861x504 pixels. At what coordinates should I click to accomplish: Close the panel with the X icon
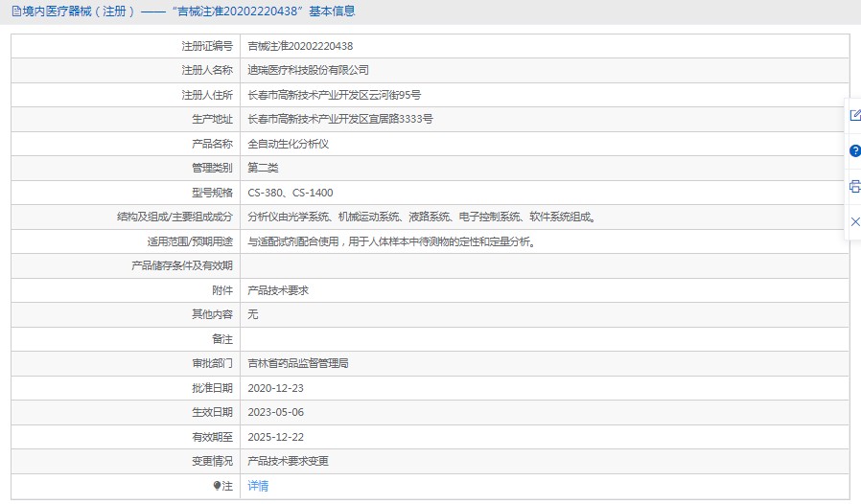coord(855,221)
